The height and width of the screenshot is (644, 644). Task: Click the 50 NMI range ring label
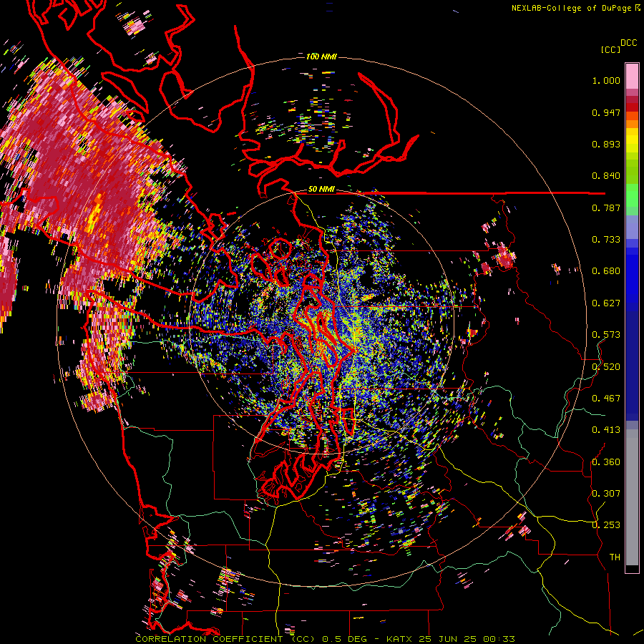point(321,189)
